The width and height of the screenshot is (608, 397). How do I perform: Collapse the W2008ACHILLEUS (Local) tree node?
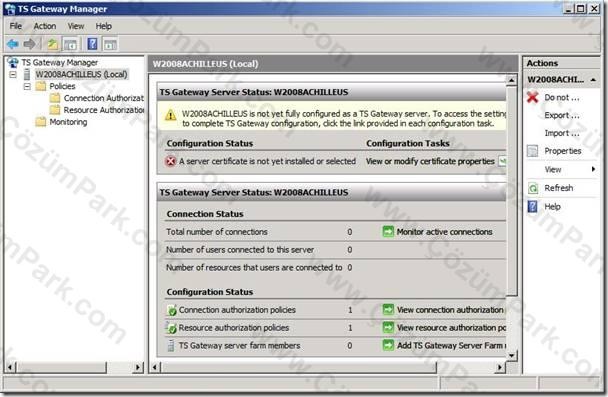coord(13,74)
